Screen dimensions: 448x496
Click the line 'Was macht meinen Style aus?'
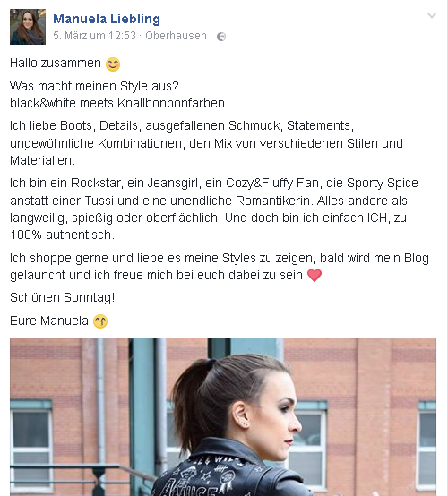(x=94, y=86)
